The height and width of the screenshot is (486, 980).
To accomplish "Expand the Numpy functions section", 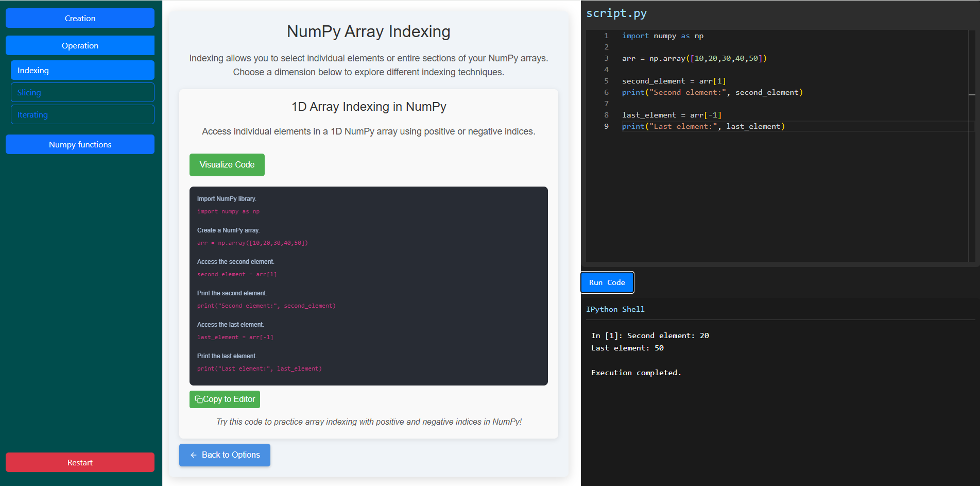I will (x=80, y=144).
